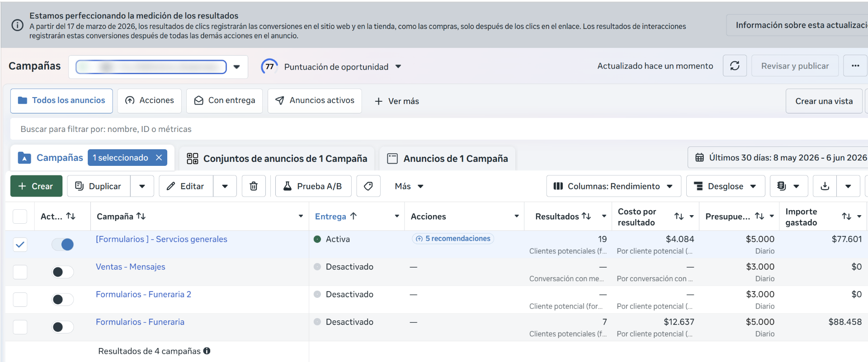The width and height of the screenshot is (868, 362).
Task: Switch to Anuncios de 1 Campaña tab
Action: [x=448, y=158]
